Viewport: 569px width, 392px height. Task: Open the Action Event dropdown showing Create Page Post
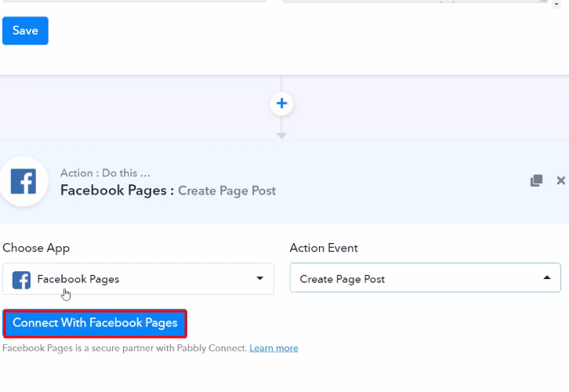(425, 278)
